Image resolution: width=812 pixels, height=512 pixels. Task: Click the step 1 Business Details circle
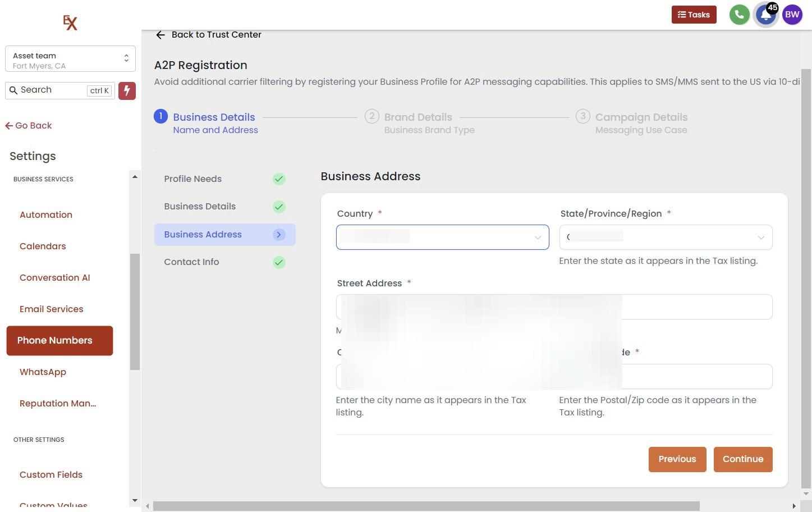tap(160, 117)
